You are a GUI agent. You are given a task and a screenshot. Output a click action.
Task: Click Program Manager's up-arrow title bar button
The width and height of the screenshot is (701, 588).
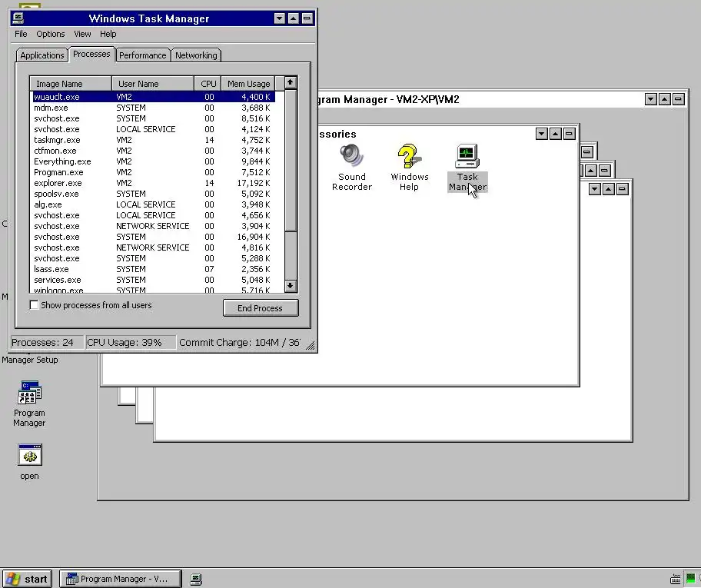(665, 99)
